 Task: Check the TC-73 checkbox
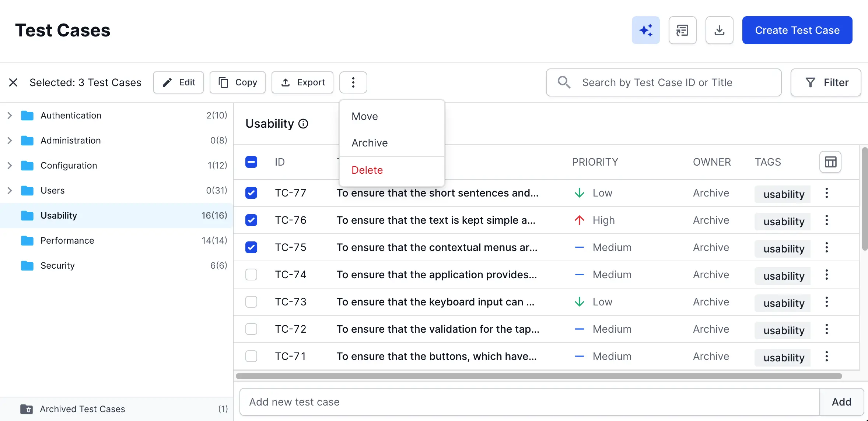(251, 302)
